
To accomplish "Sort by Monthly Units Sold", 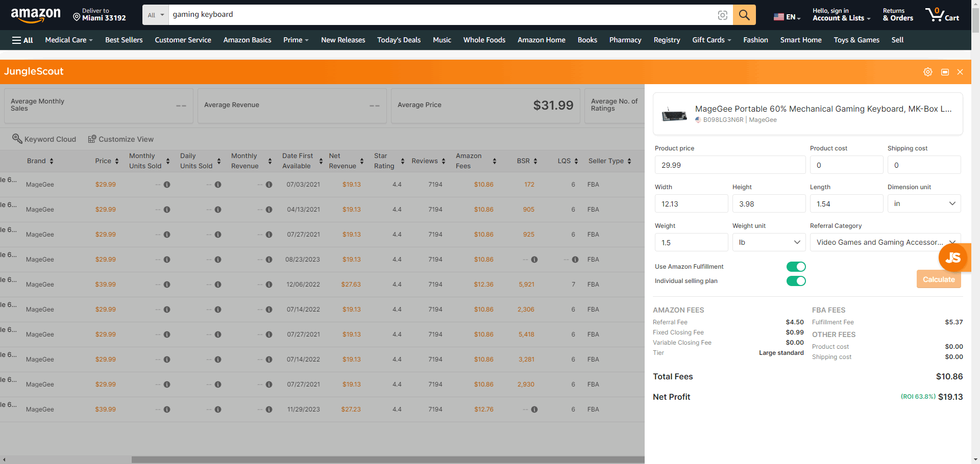I will tap(149, 161).
